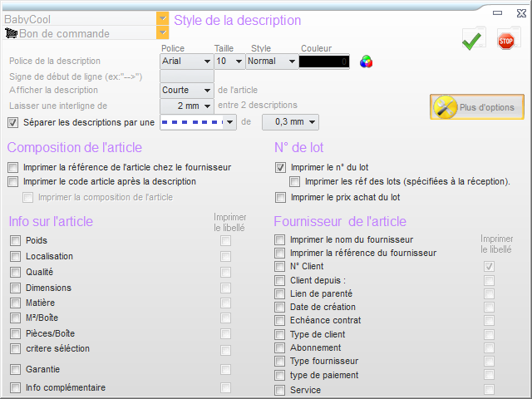Viewport: 532px width, 399px height.
Task: Click the BabyCool orange dropdown arrow
Action: click(x=162, y=18)
